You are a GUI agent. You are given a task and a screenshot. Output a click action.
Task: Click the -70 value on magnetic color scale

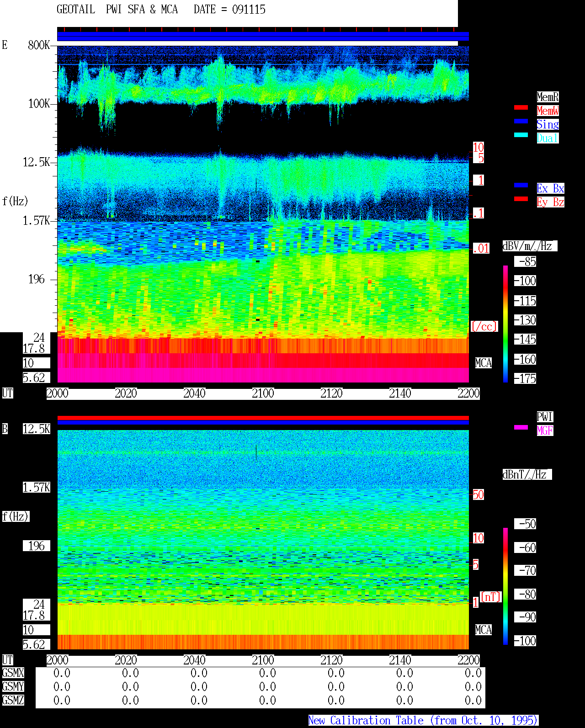(525, 570)
